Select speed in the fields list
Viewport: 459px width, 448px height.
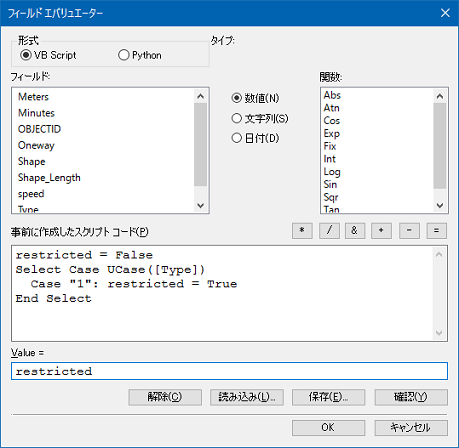(31, 194)
